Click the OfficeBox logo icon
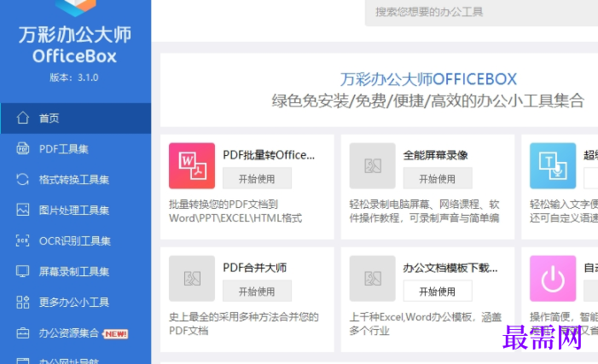This screenshot has height=364, width=598. [x=75, y=8]
